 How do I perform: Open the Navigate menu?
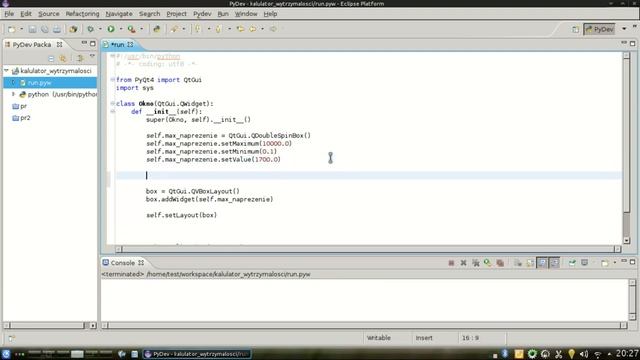119,14
